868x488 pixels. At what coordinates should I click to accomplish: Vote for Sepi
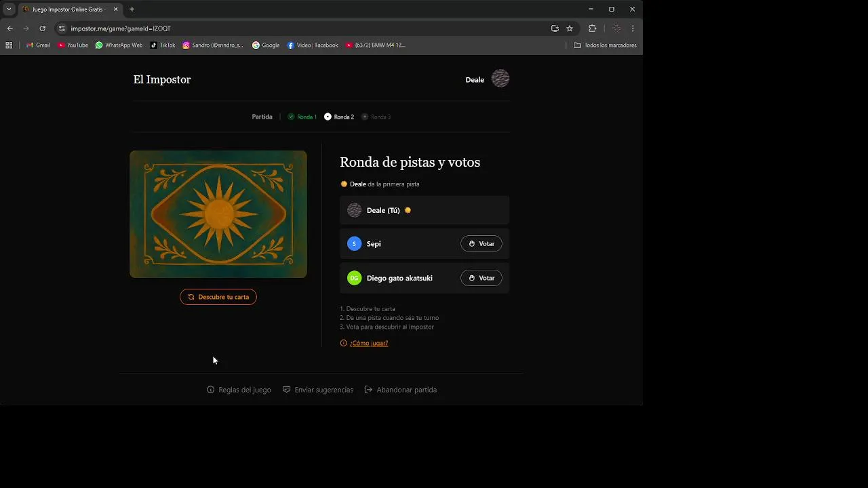pos(481,244)
